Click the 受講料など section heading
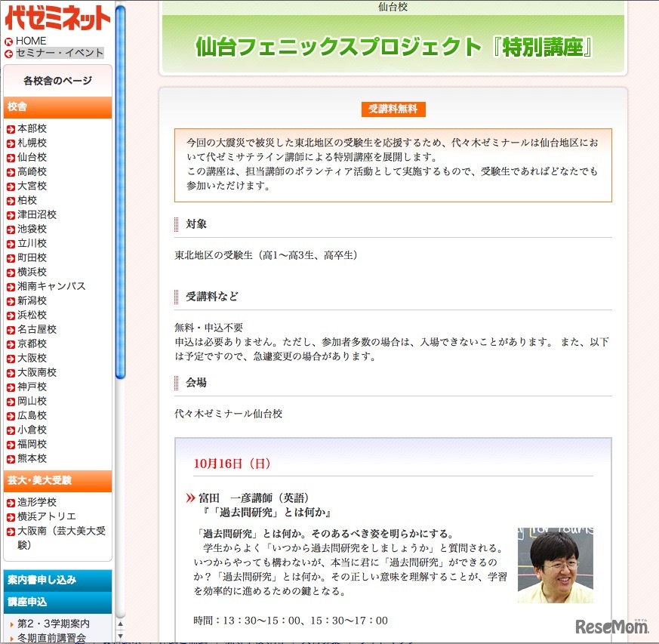659x644 pixels. tap(212, 297)
